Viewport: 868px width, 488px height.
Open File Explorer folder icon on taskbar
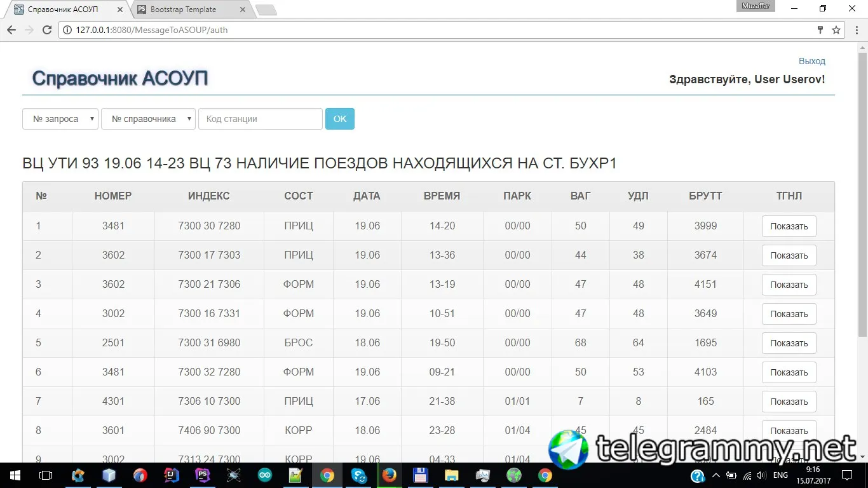452,475
